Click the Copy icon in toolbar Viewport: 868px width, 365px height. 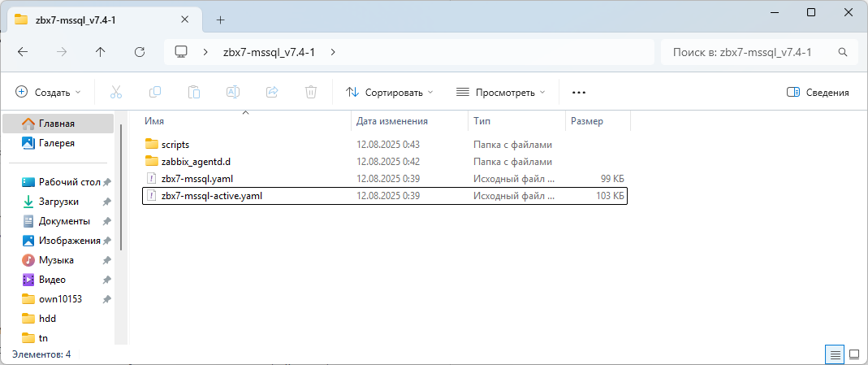click(155, 92)
